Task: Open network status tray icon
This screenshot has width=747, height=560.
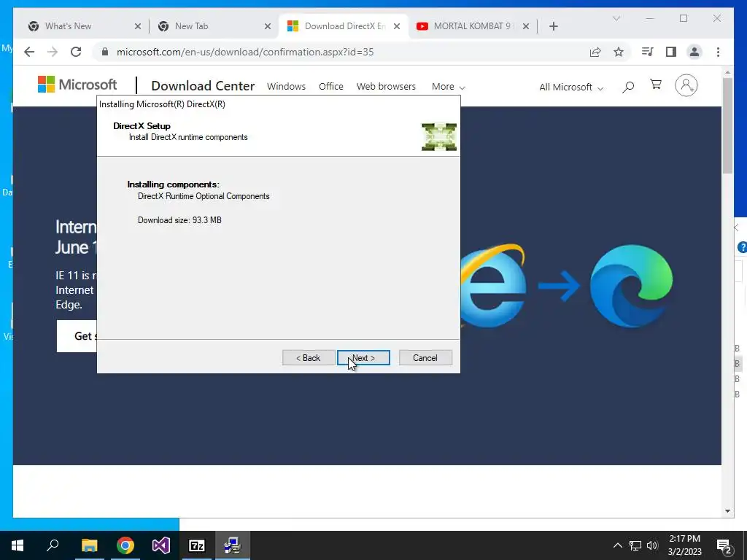Action: point(635,545)
